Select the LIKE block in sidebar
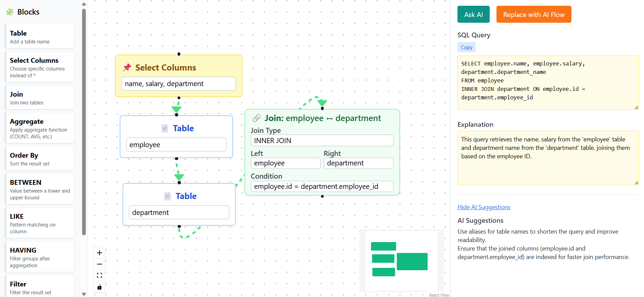644x297 pixels. [40, 223]
